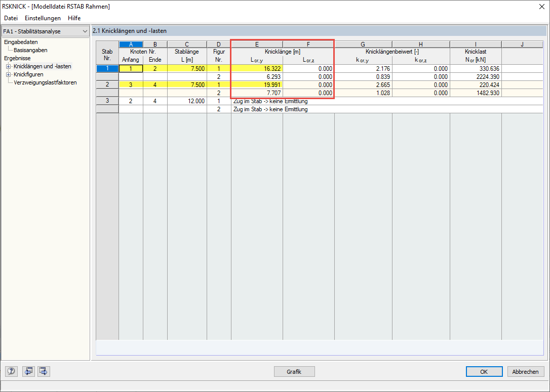This screenshot has width=550, height=392.
Task: Expand the Knicklängen und -lasten tree node
Action: pos(9,66)
